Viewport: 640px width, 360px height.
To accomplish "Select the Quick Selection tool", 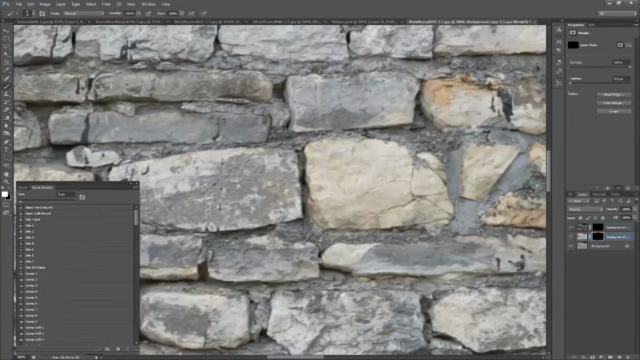I will (x=6, y=54).
